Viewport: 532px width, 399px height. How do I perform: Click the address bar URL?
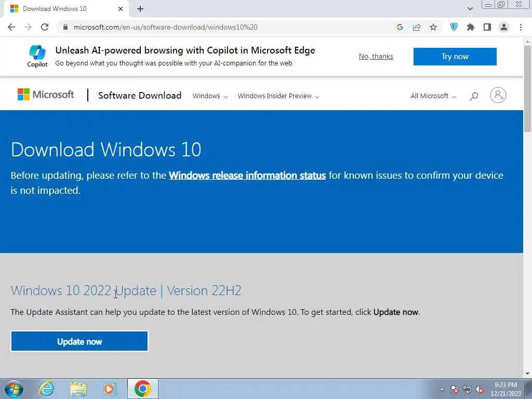166,27
